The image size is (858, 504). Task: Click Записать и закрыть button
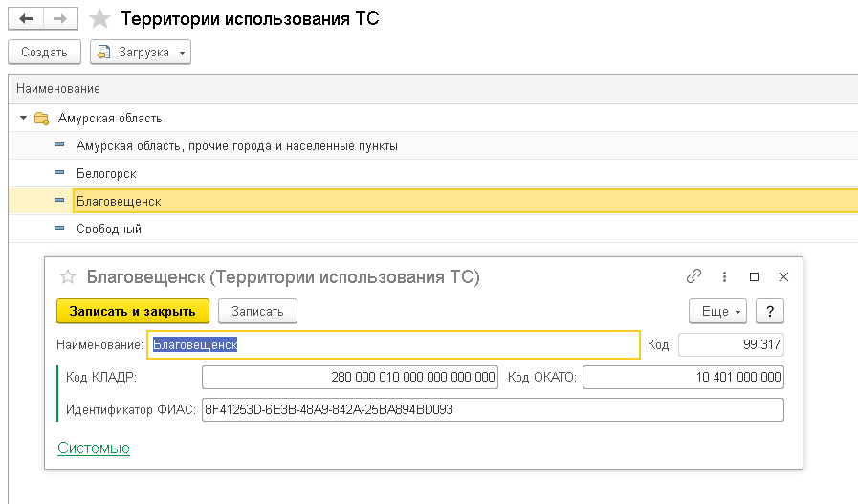click(x=132, y=311)
